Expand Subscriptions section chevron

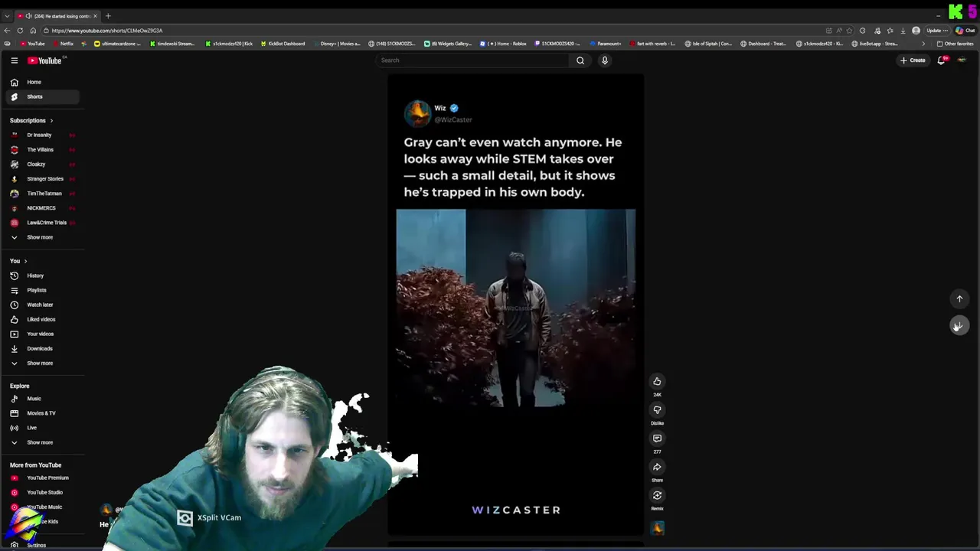click(x=51, y=120)
